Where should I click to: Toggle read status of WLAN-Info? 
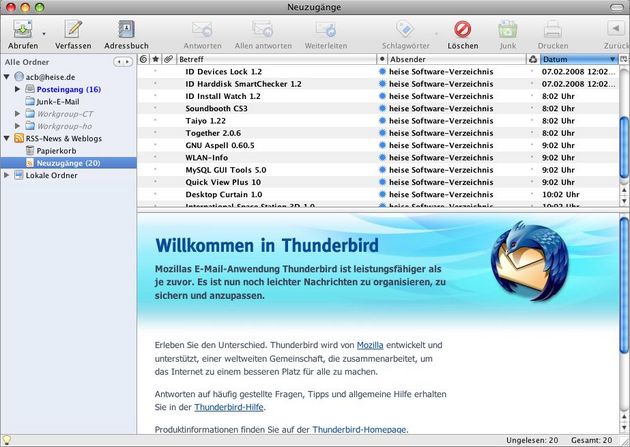click(x=382, y=157)
